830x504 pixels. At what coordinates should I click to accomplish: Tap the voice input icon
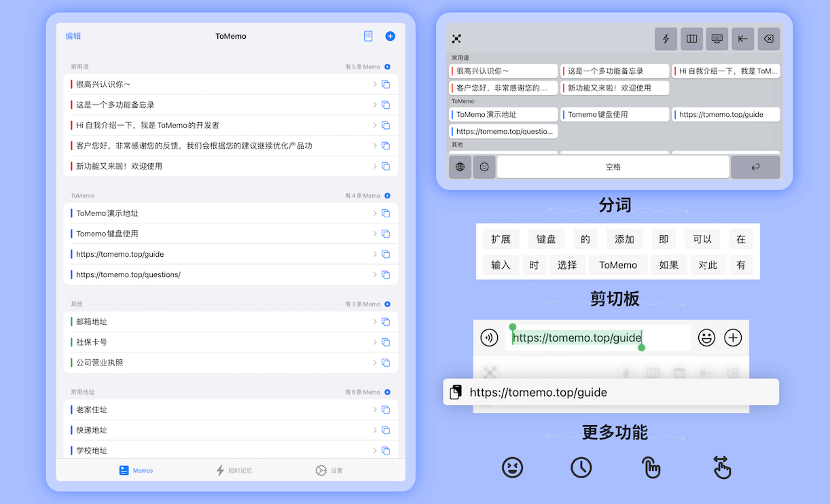pos(489,338)
